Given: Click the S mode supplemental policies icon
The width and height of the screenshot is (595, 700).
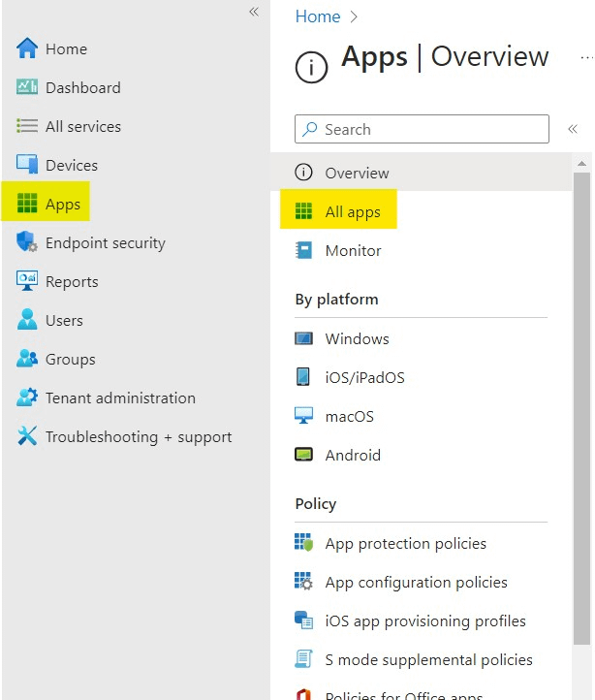Looking at the screenshot, I should tap(303, 659).
